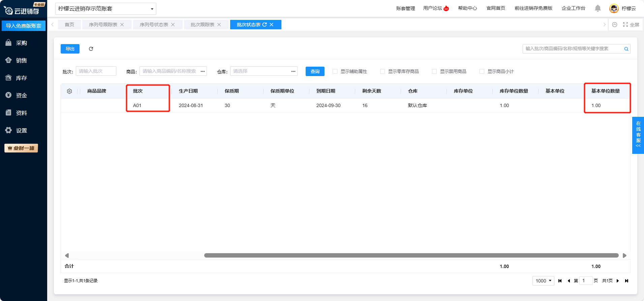Image resolution: width=644 pixels, height=301 pixels.
Task: Open table column settings gear
Action: 69,91
